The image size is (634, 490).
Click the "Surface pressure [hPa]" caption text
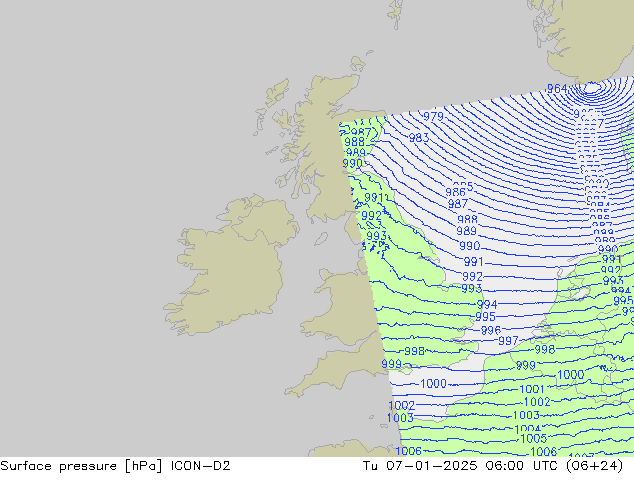click(81, 466)
